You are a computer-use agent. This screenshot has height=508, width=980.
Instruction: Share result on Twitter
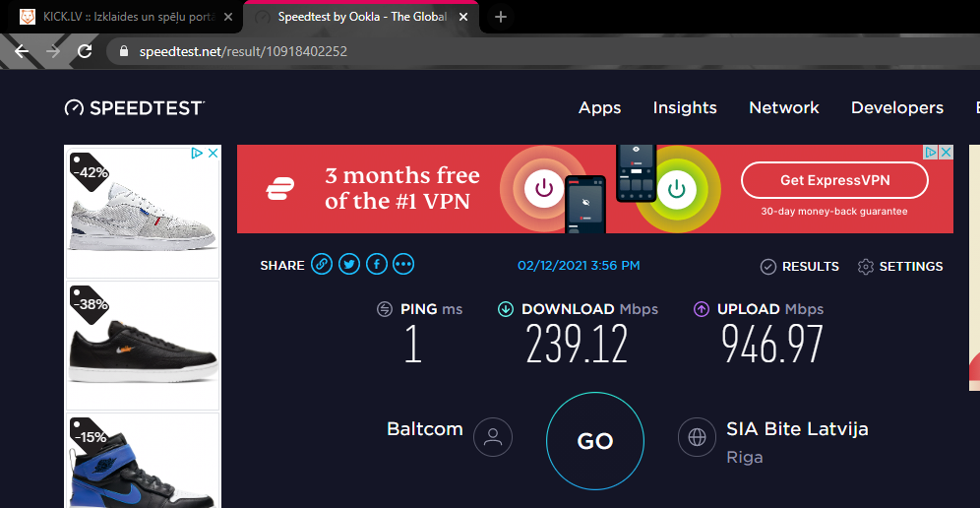[x=349, y=265]
